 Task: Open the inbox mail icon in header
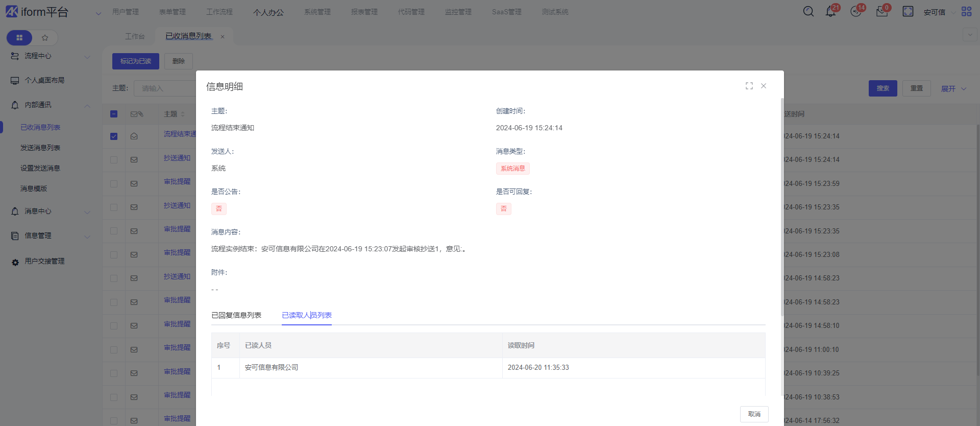[881, 11]
